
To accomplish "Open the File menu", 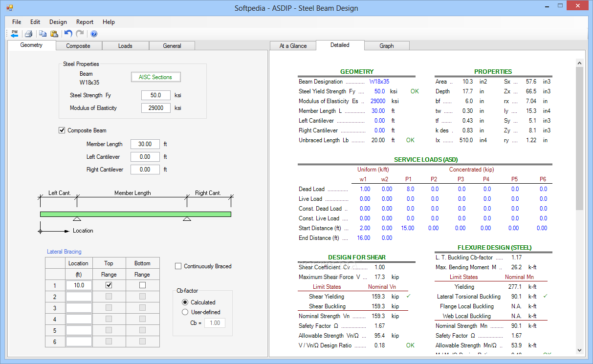I will point(17,22).
